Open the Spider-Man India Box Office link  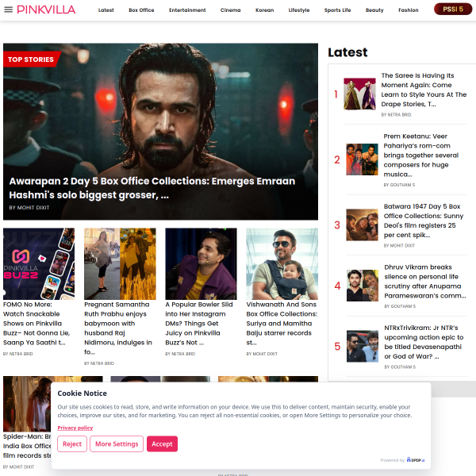click(27, 446)
